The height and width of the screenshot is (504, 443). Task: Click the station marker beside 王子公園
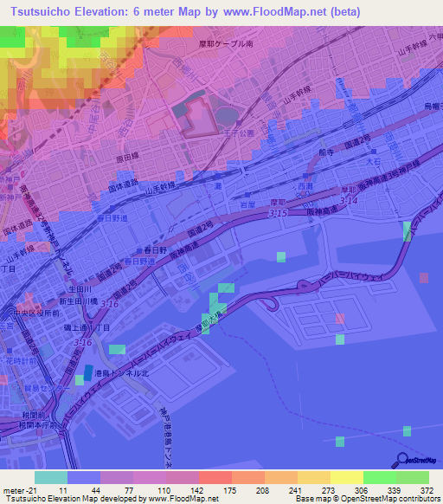tap(239, 123)
